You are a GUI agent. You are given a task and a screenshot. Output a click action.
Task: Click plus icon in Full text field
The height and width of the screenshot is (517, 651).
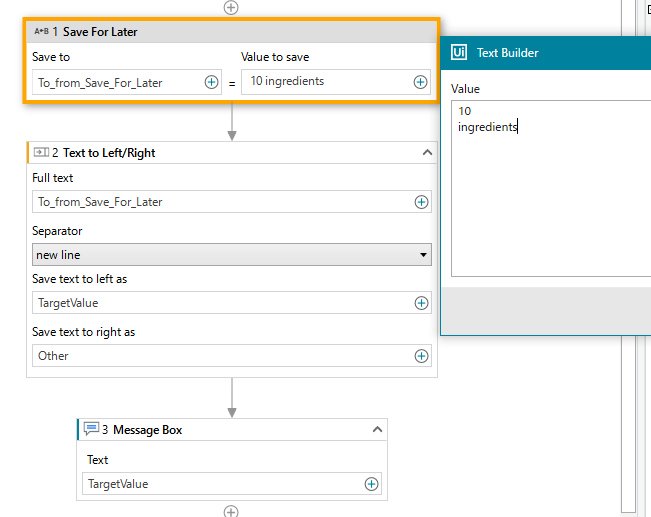[422, 202]
